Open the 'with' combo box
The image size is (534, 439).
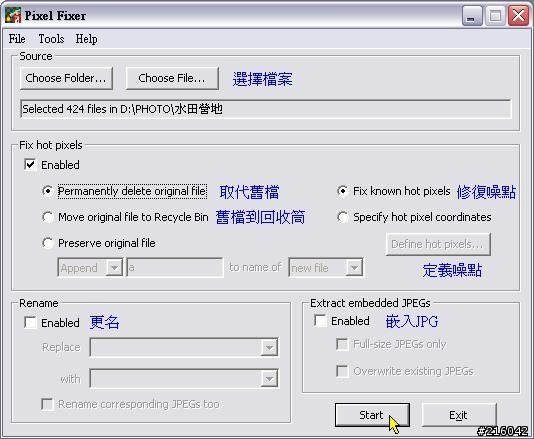(x=184, y=378)
